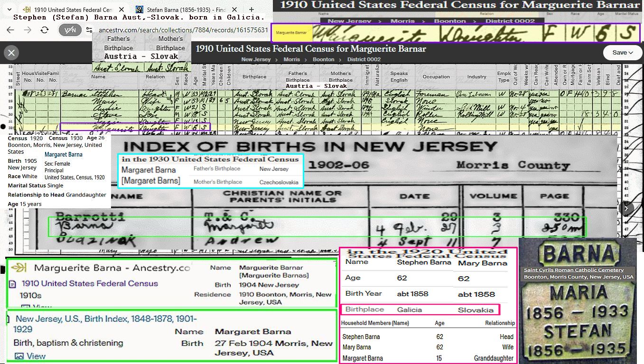Close the 1910 United States Federal Census tab
The height and width of the screenshot is (364, 644).
point(121,9)
